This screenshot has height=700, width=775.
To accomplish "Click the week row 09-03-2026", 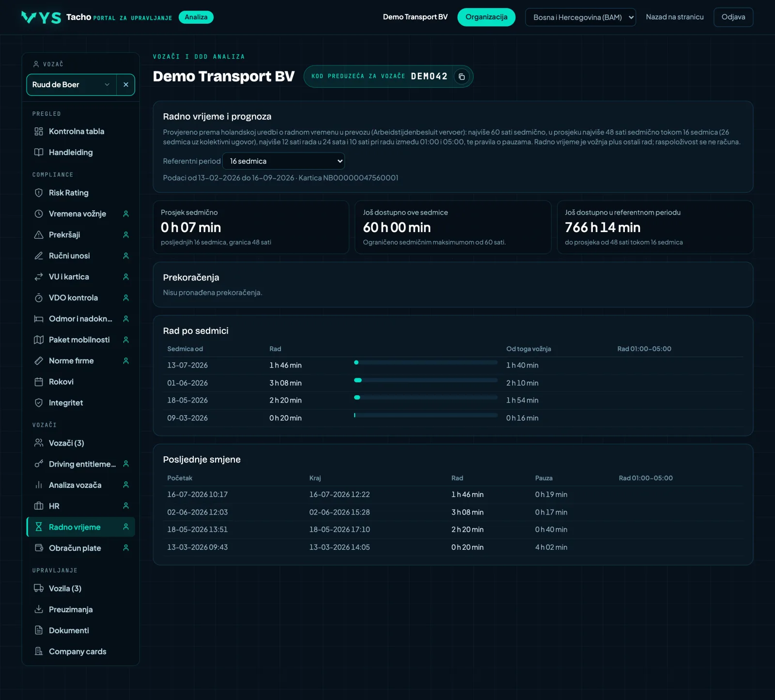I will (453, 418).
